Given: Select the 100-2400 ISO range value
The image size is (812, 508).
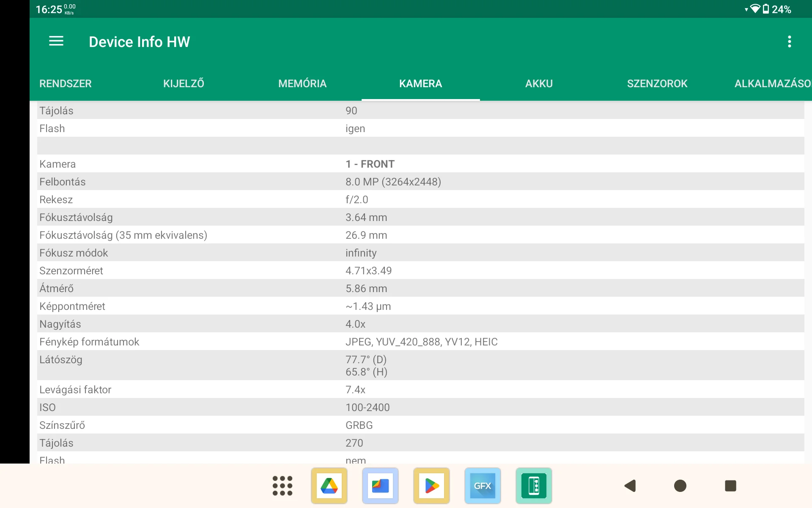Looking at the screenshot, I should [368, 407].
